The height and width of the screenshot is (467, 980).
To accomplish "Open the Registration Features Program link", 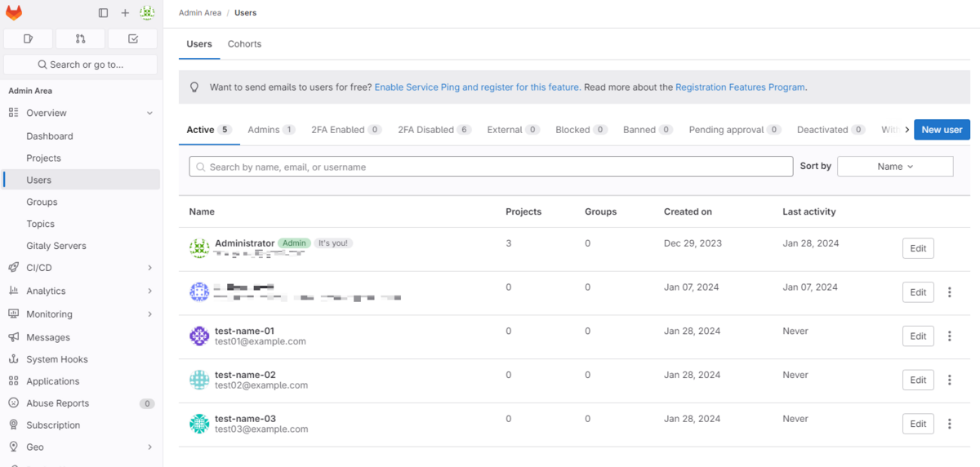I will tap(740, 87).
